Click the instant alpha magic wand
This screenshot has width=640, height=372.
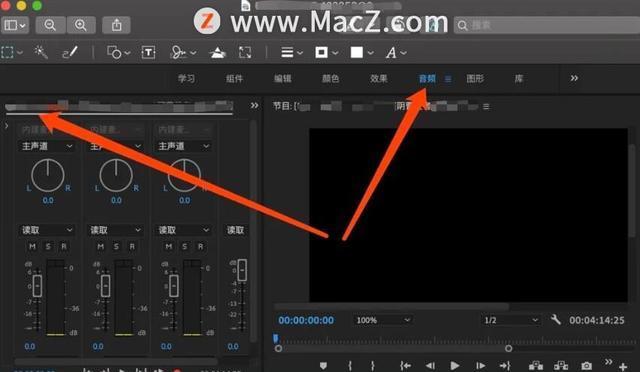tap(41, 52)
